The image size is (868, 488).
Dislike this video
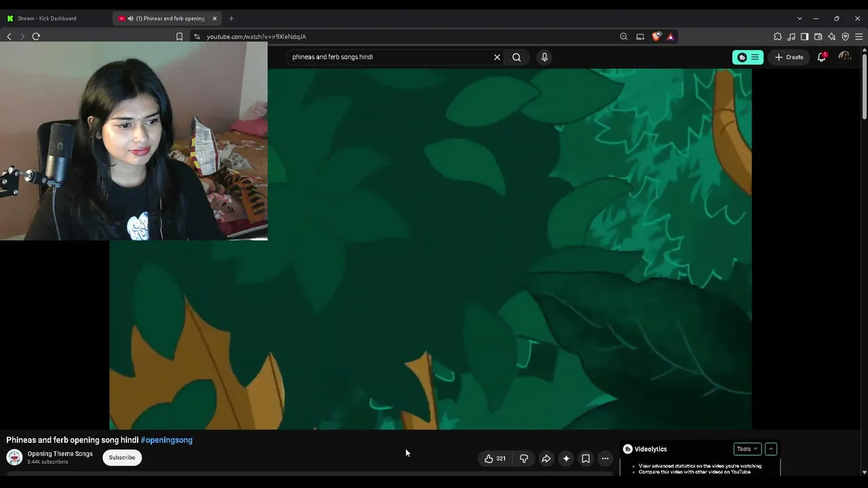pos(524,459)
